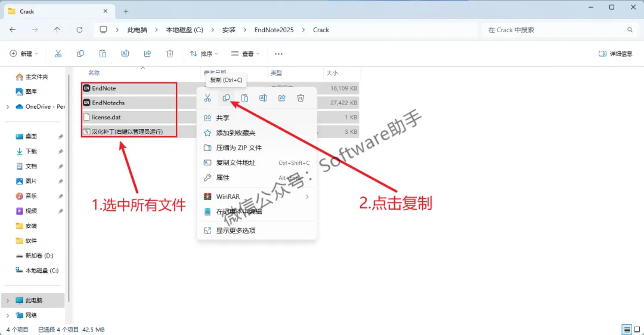Image resolution: width=644 pixels, height=335 pixels.
Task: Click the Cut scissors icon in the context menu
Action: [x=208, y=98]
